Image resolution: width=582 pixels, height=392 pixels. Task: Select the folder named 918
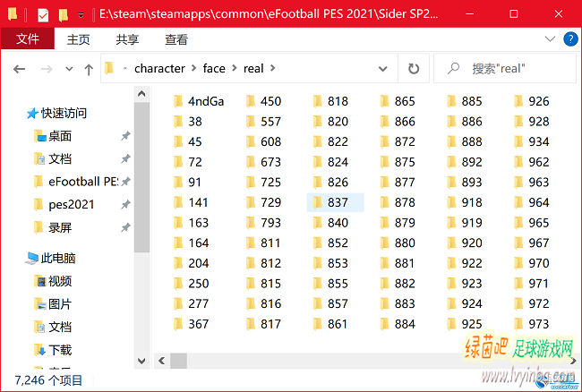pos(465,202)
